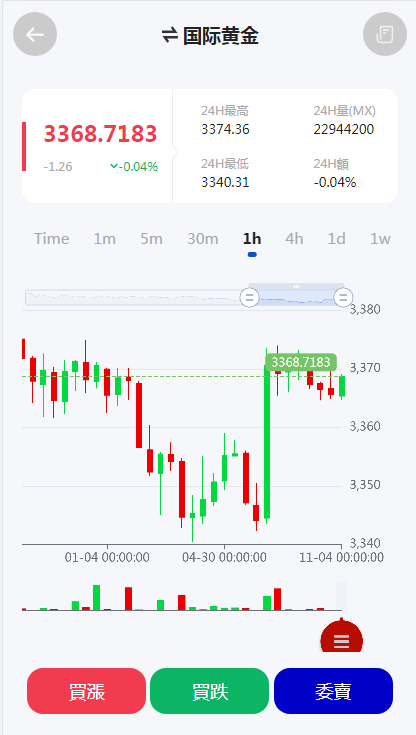Open the red floating menu button
Image resolution: width=416 pixels, height=735 pixels.
point(341,636)
